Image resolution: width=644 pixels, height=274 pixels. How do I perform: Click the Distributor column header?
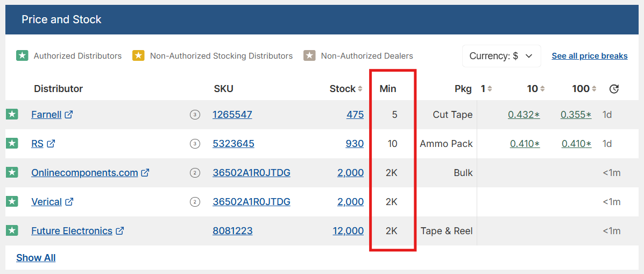pos(58,89)
